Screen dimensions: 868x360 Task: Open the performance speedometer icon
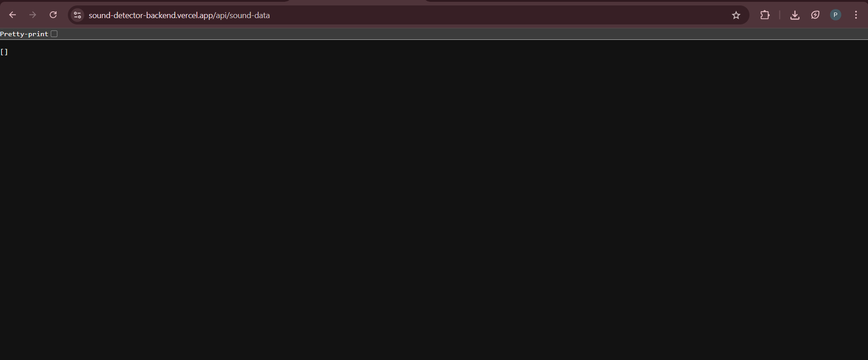[x=815, y=15]
